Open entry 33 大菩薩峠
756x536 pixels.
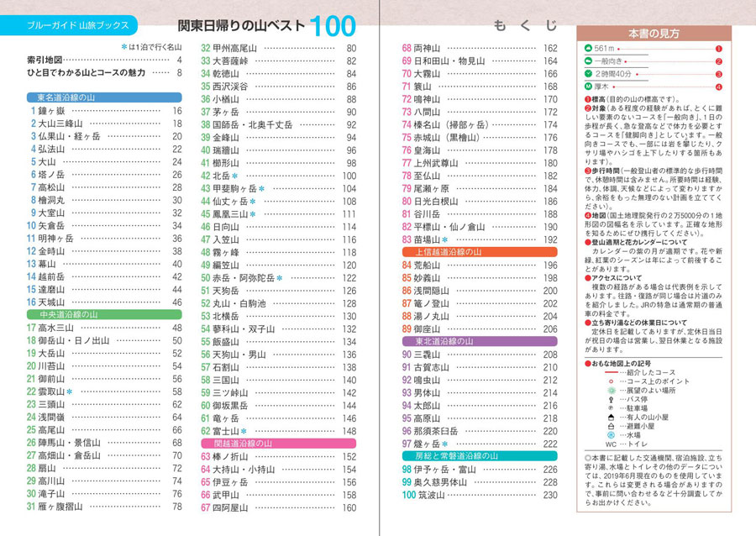pos(279,61)
